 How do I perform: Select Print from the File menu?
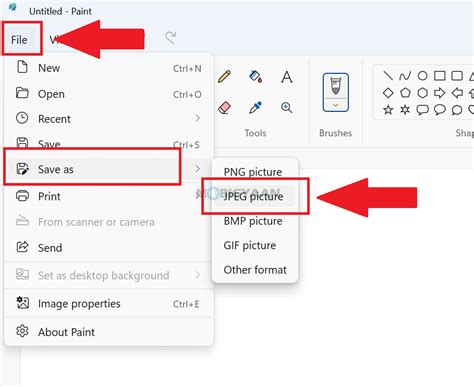tap(109, 196)
